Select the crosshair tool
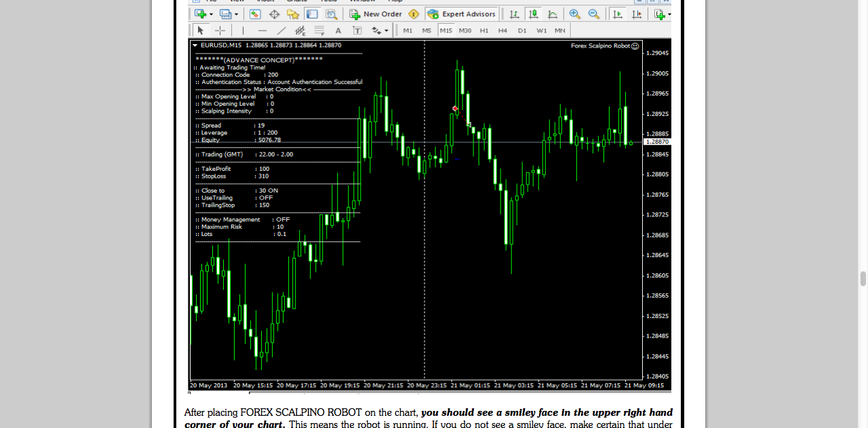 220,31
